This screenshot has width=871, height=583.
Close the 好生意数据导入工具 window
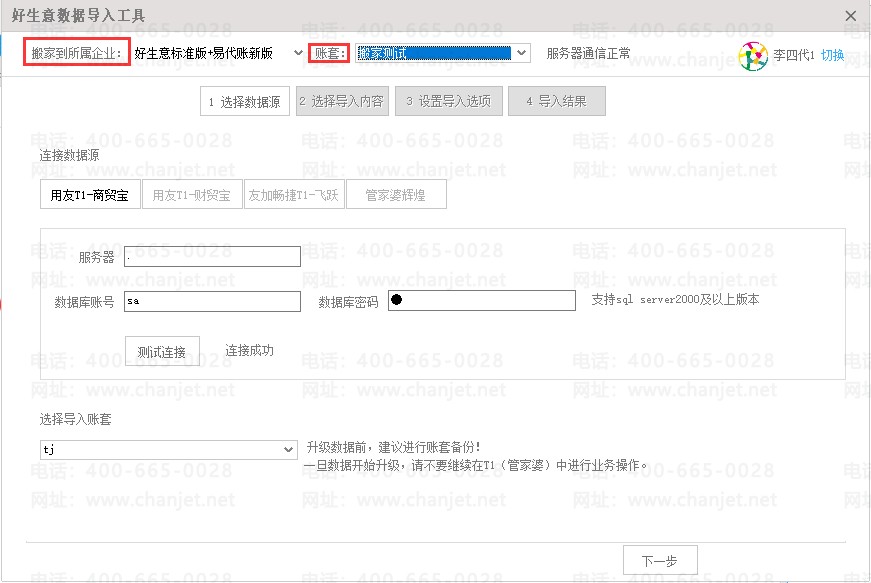pyautogui.click(x=850, y=16)
